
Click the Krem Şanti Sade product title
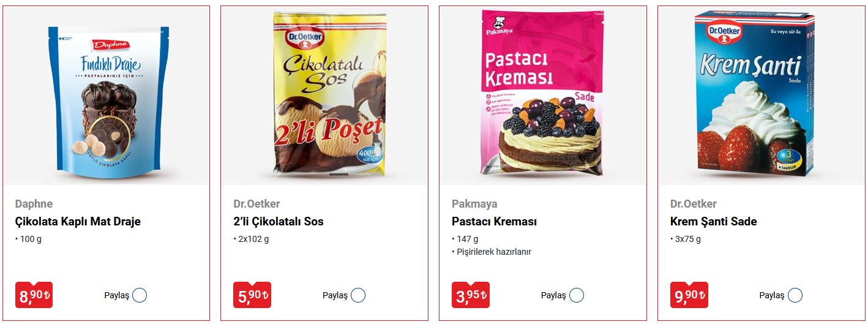tap(713, 221)
